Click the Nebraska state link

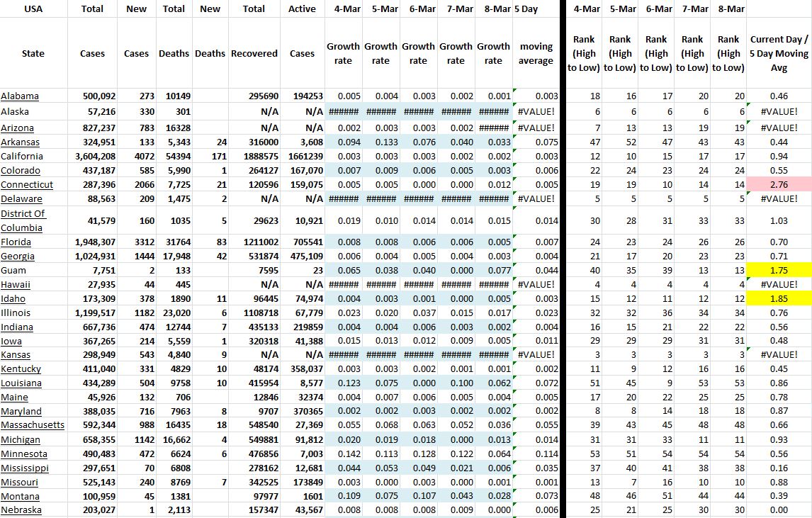coord(21,510)
